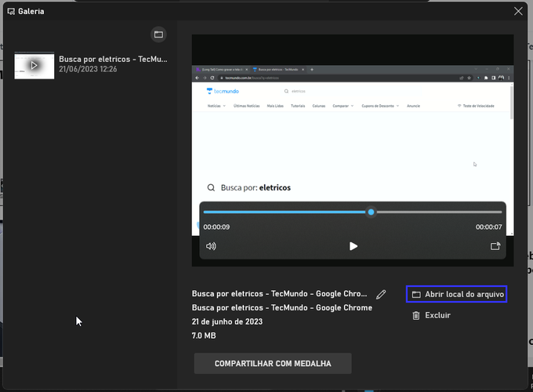
Task: Click the clip title 'Busca por eletricos - TecMu...'
Action: (x=113, y=59)
